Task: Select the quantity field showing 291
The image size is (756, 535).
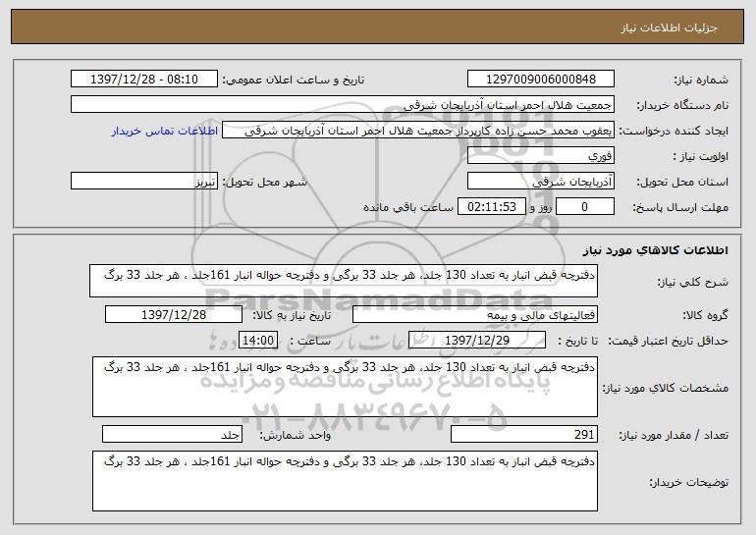Action: click(x=524, y=434)
